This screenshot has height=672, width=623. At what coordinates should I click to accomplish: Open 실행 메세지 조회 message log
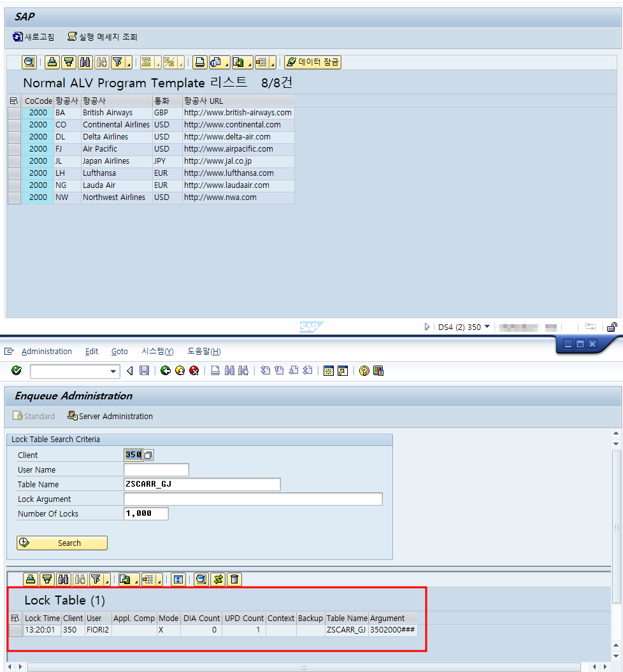tap(103, 37)
